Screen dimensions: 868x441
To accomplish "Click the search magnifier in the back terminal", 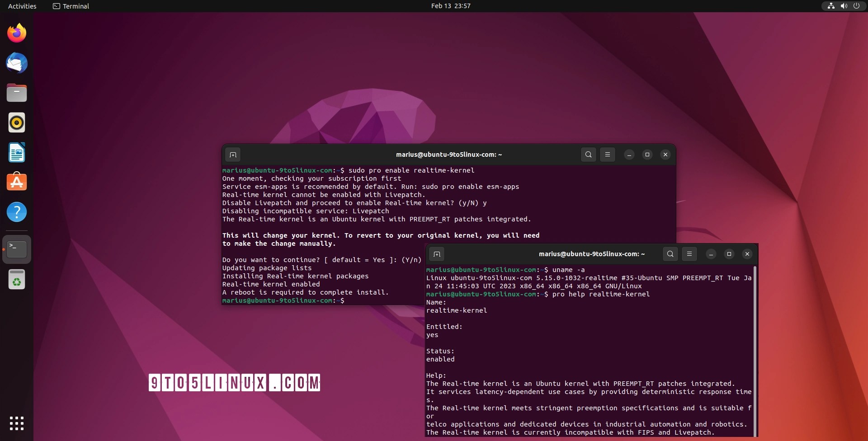I will click(588, 154).
